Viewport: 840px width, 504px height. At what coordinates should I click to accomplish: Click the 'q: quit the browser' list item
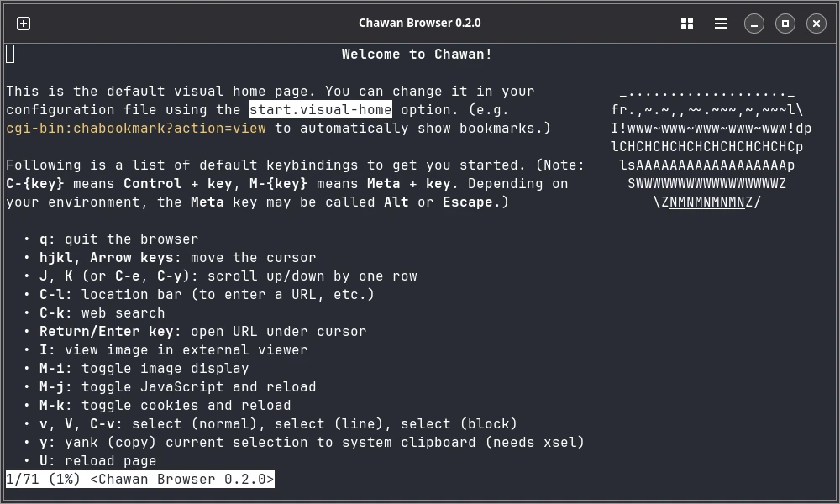[118, 239]
